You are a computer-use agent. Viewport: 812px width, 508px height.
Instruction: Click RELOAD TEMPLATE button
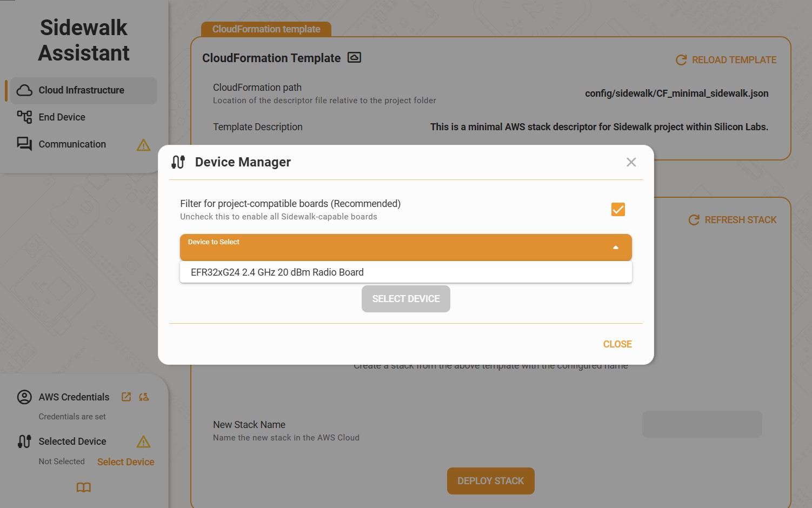(x=726, y=60)
